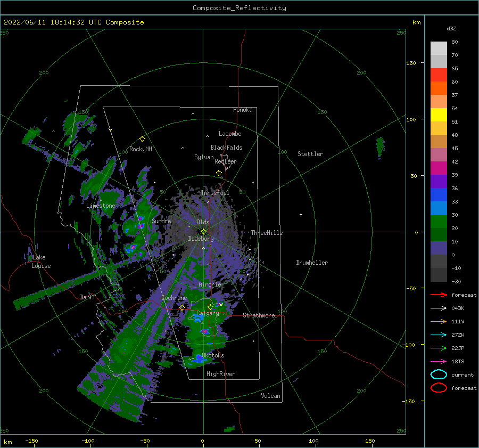The width and height of the screenshot is (479, 448).
Task: Select the purple 36–39 dBZ swatch
Action: 439,182
